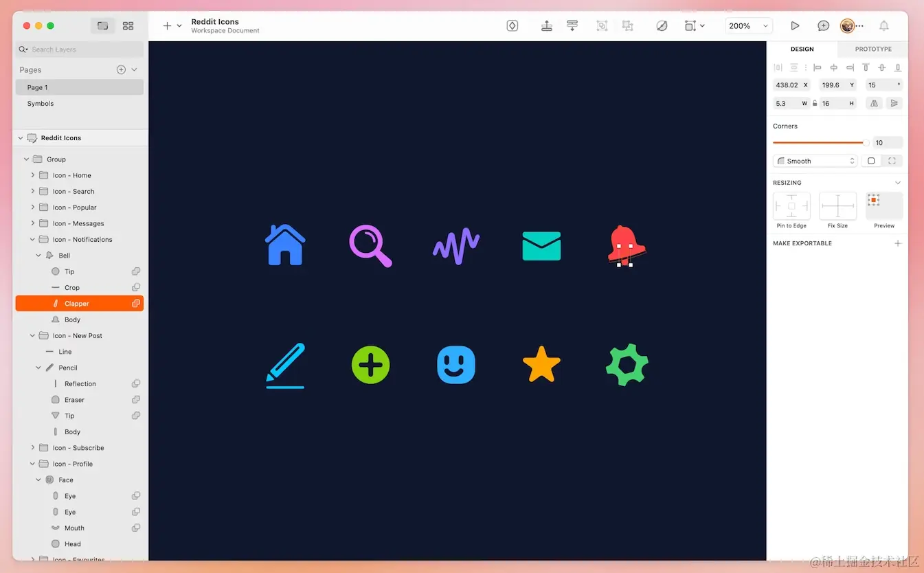Select the Clapper layer
924x573 pixels.
point(80,304)
